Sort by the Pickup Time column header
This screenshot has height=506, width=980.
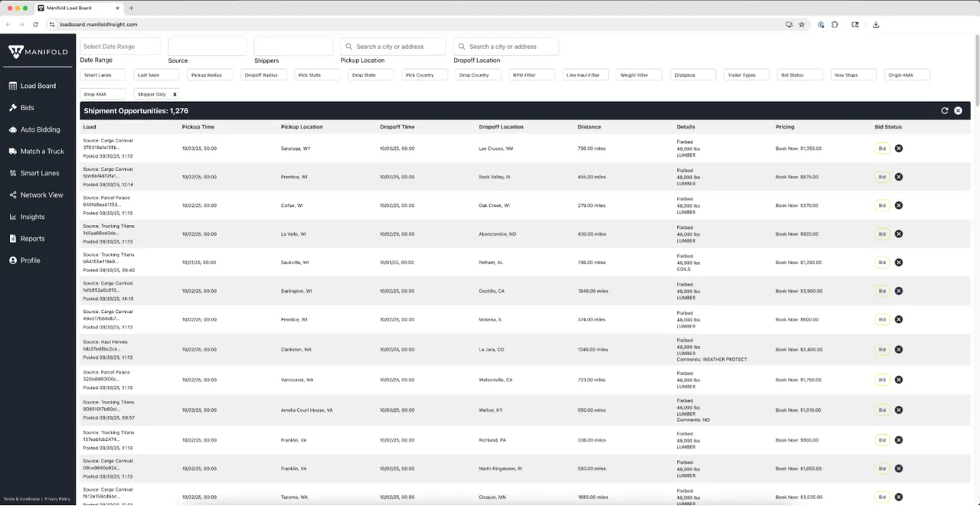198,127
